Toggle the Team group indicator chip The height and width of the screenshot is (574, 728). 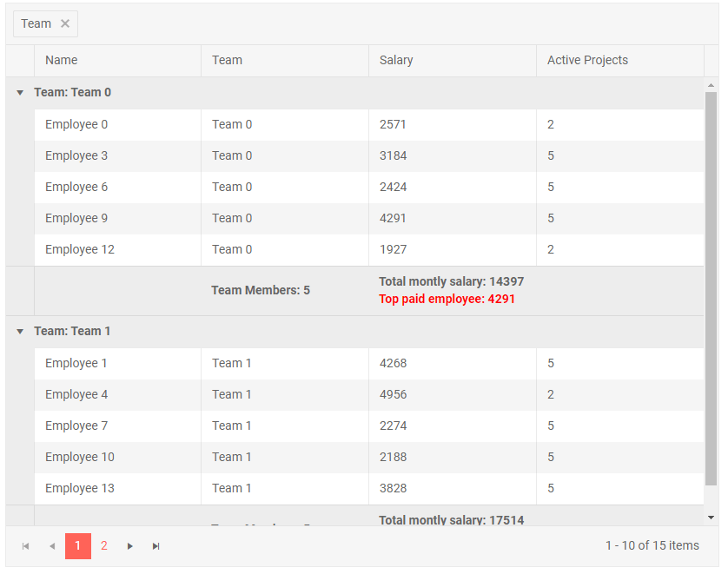(x=36, y=23)
